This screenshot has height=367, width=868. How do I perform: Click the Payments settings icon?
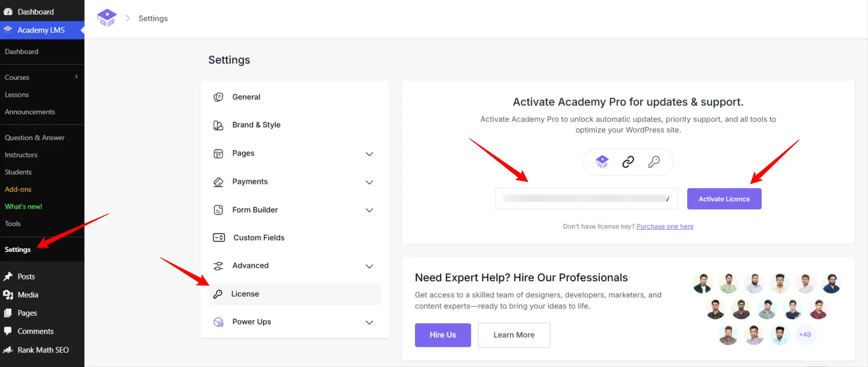pyautogui.click(x=218, y=182)
